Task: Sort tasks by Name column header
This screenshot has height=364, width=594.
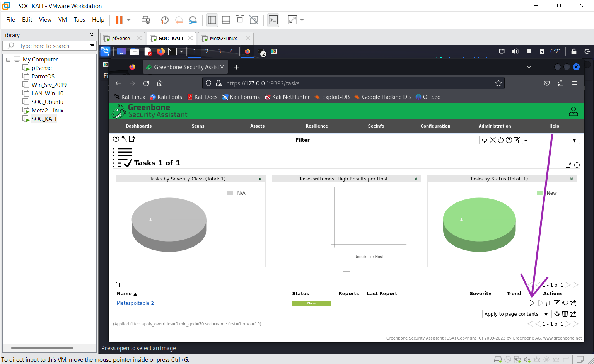Action: tap(127, 294)
